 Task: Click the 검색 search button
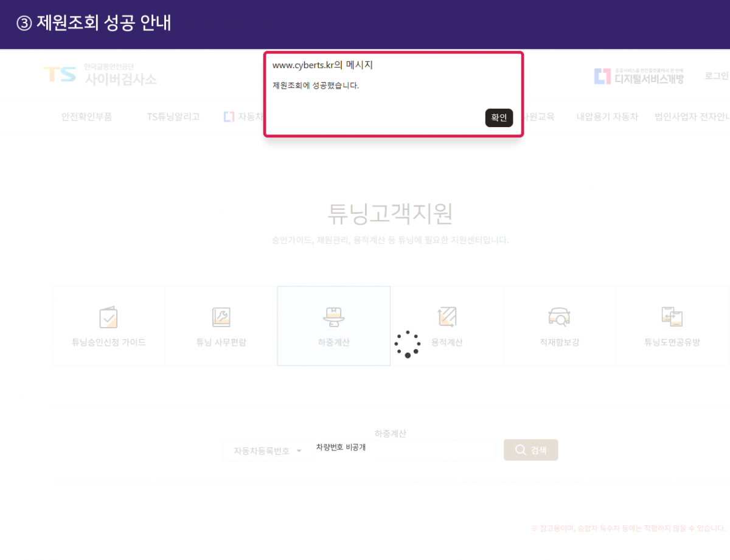pos(530,450)
